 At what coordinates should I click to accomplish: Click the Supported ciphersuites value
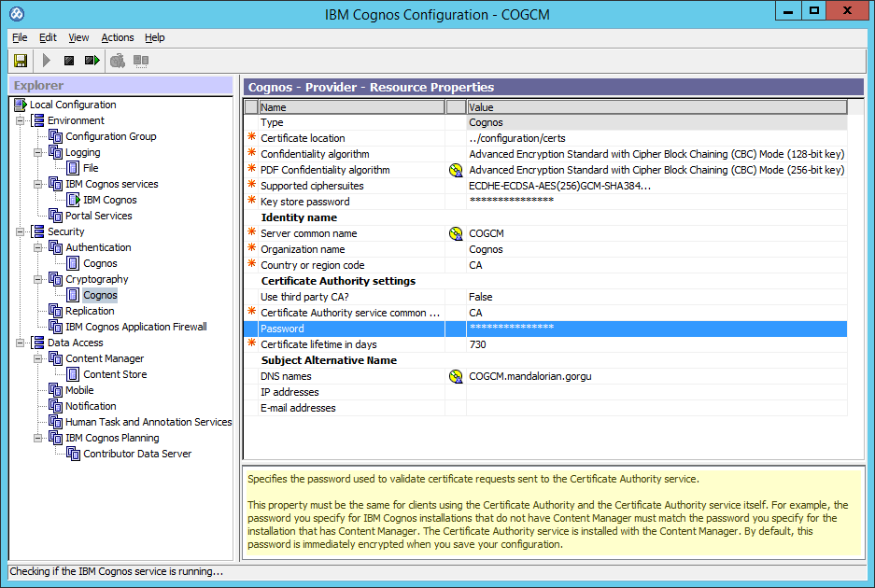click(x=656, y=186)
